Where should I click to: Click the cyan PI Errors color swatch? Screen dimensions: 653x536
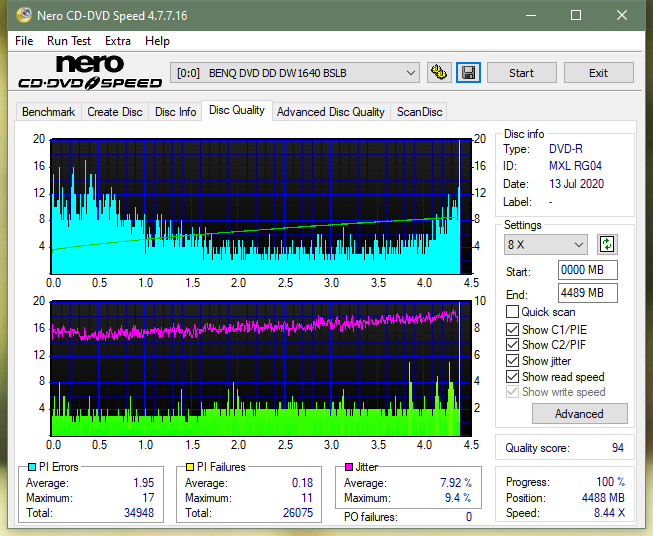coord(32,467)
